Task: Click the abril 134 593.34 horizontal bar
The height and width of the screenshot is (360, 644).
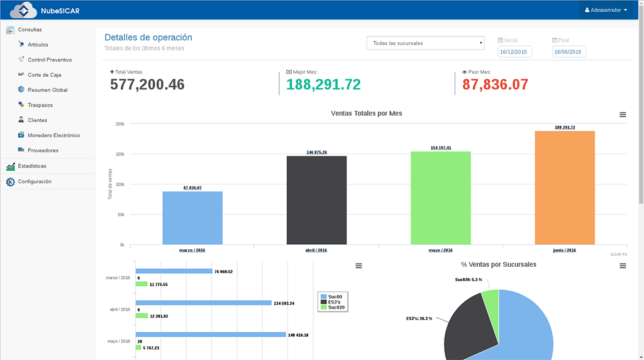Action: [x=204, y=303]
